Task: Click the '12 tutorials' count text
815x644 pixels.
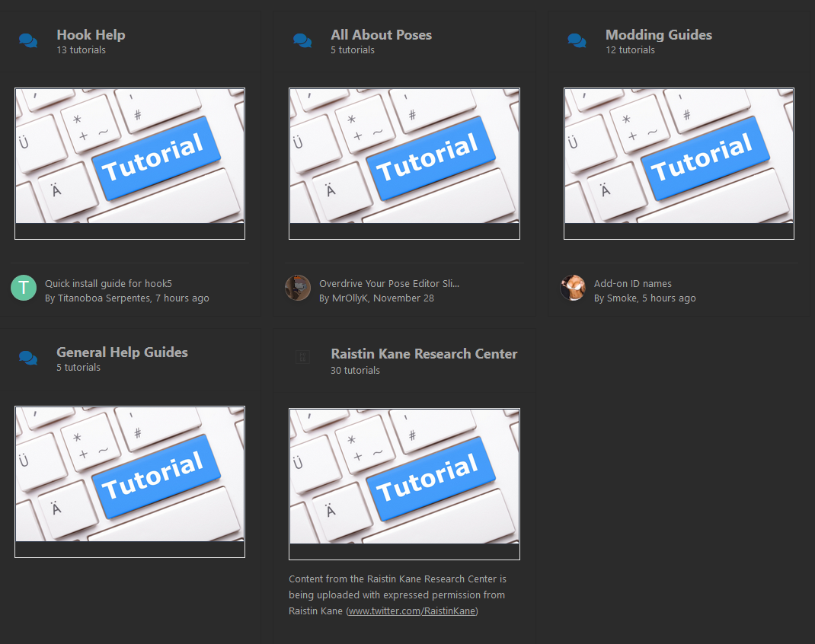Action: (x=630, y=49)
